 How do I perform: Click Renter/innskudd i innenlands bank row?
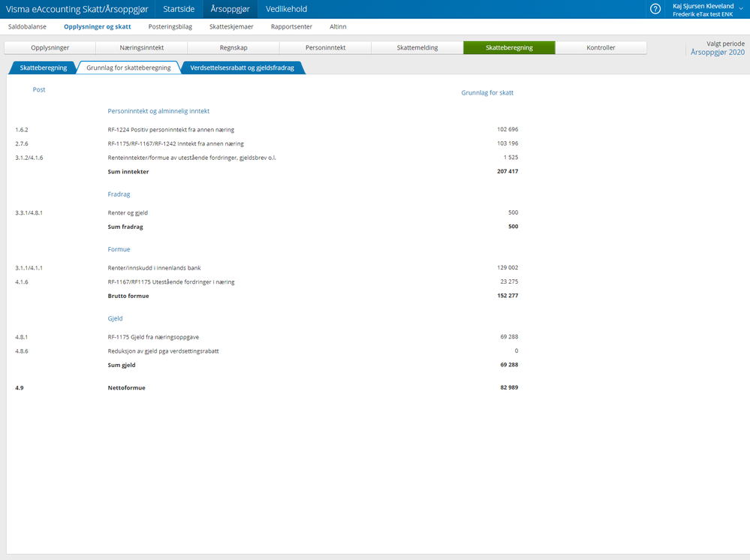tap(154, 268)
